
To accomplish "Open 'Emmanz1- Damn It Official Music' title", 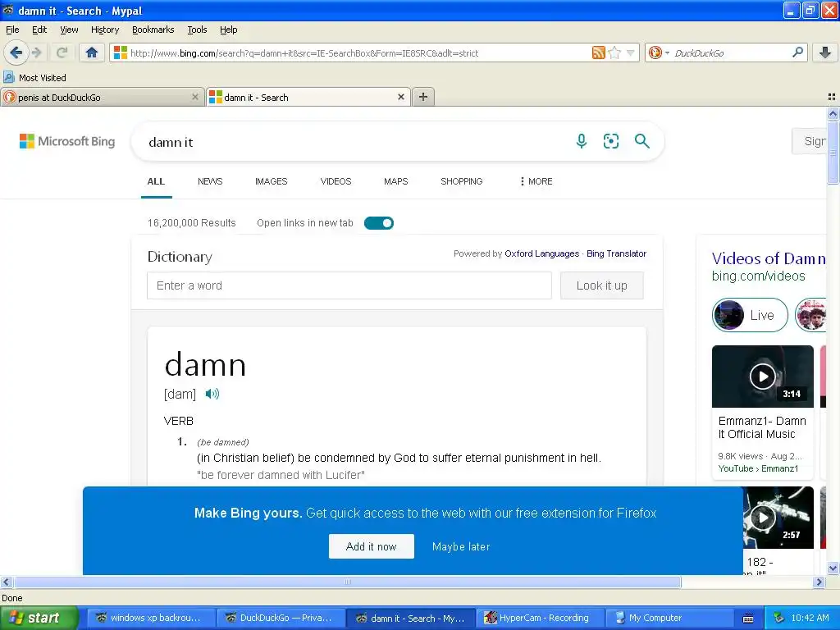I will (x=762, y=427).
